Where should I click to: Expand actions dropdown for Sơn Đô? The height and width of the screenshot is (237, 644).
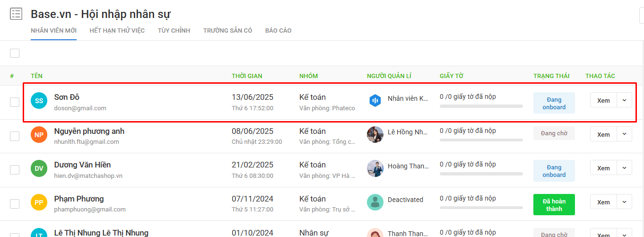pyautogui.click(x=624, y=100)
